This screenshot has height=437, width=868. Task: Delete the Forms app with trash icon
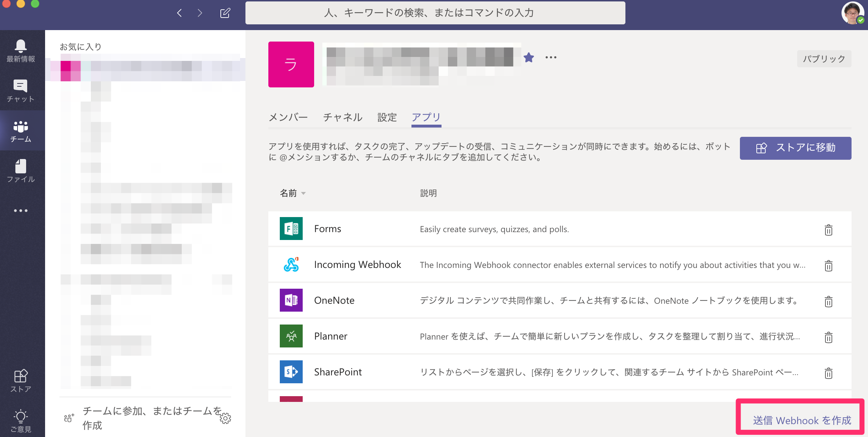829,230
